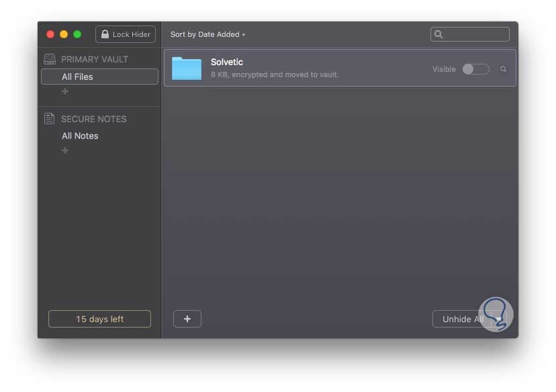The height and width of the screenshot is (392, 556).
Task: Add new group under Primary Vault
Action: [x=65, y=91]
